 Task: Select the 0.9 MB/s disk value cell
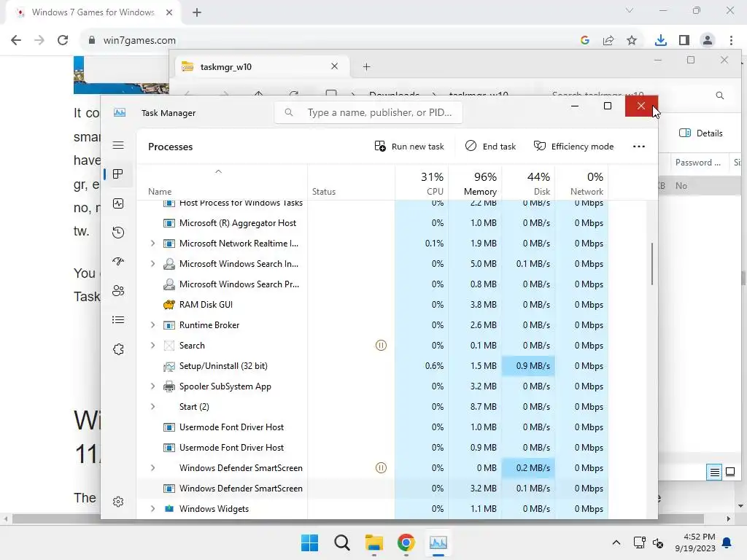point(528,366)
